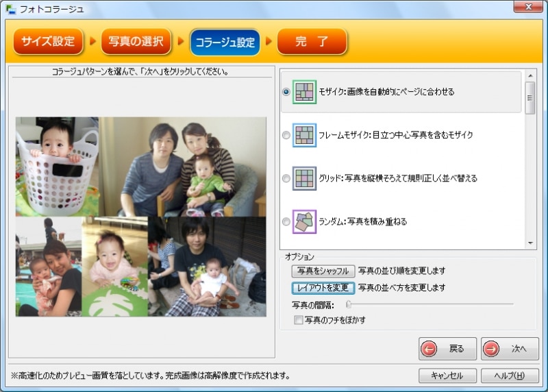Click ランダム:写真を積み重ねる text

tap(363, 222)
